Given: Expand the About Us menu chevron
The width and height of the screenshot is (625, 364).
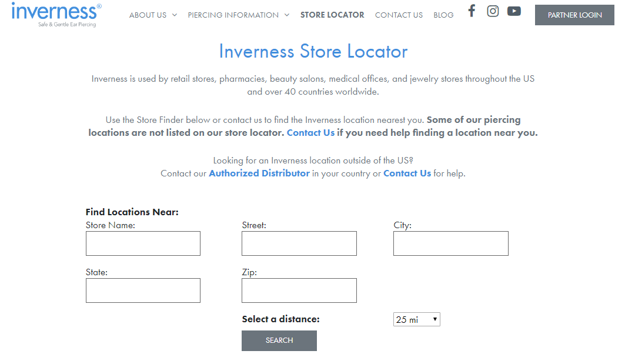Looking at the screenshot, I should (174, 15).
